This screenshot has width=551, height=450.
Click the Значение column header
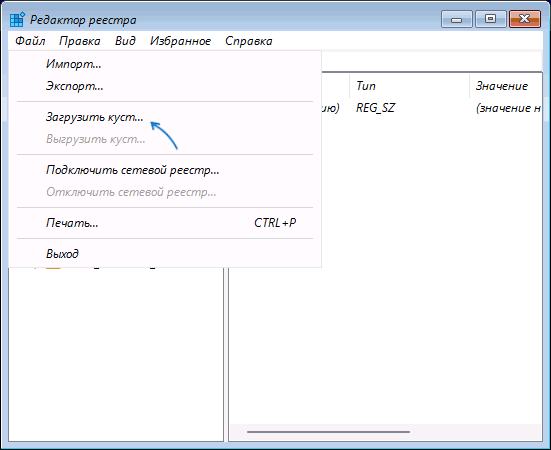click(x=506, y=86)
